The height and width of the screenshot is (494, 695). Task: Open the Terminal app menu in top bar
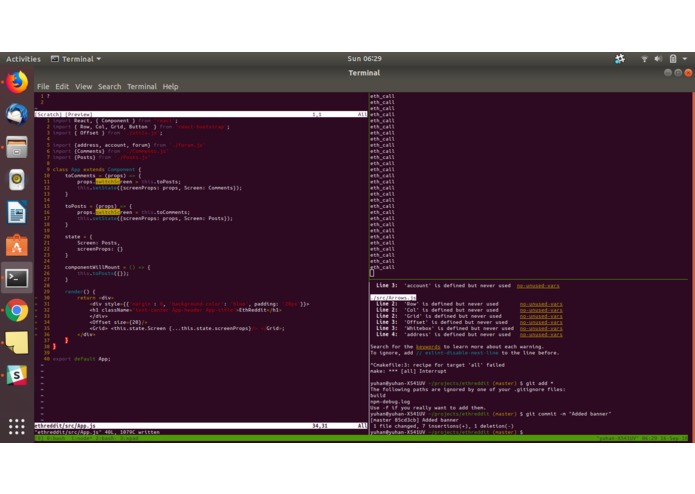click(76, 59)
